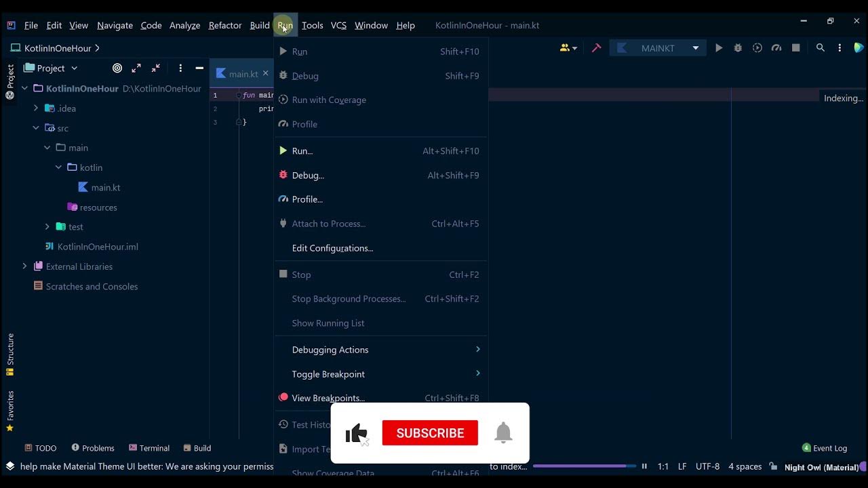Click the indexing progress bar
This screenshot has height=488, width=868.
tap(585, 466)
